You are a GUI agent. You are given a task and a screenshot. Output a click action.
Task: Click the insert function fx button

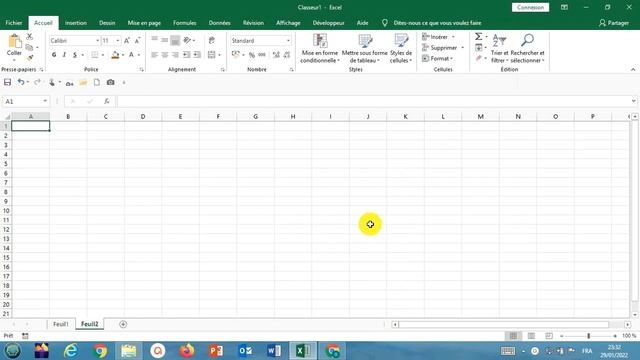[x=107, y=101]
